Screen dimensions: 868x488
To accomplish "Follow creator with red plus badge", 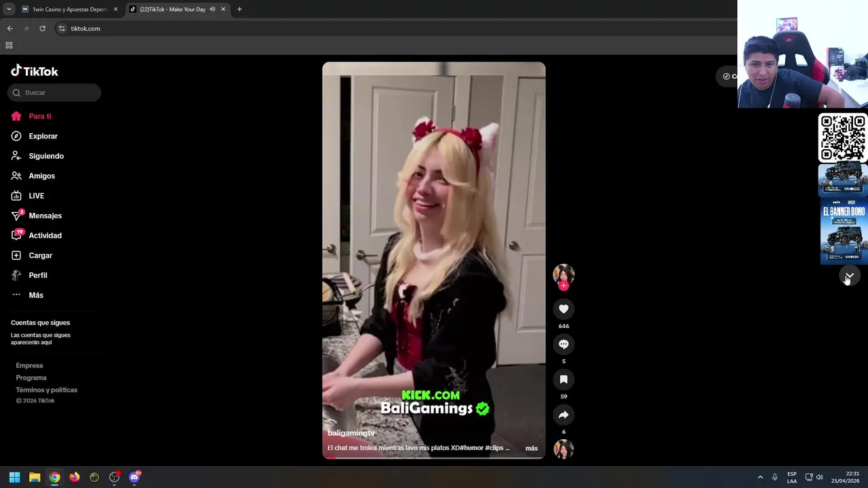I will coord(564,285).
